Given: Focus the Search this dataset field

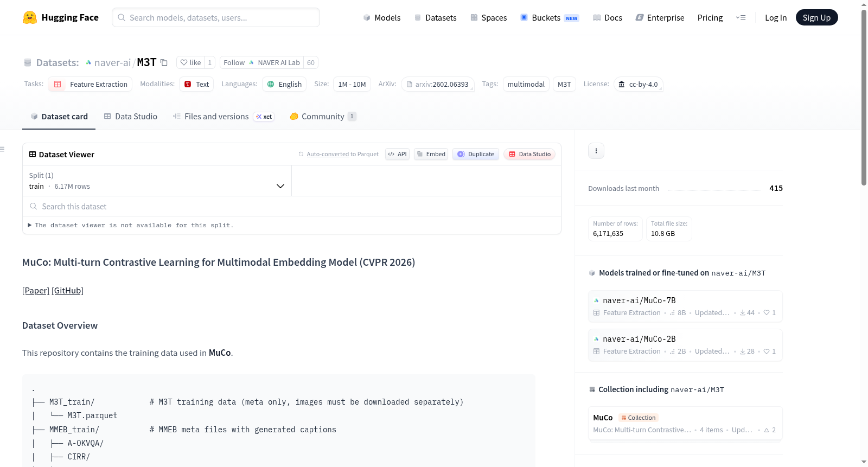Looking at the screenshot, I should pyautogui.click(x=292, y=206).
